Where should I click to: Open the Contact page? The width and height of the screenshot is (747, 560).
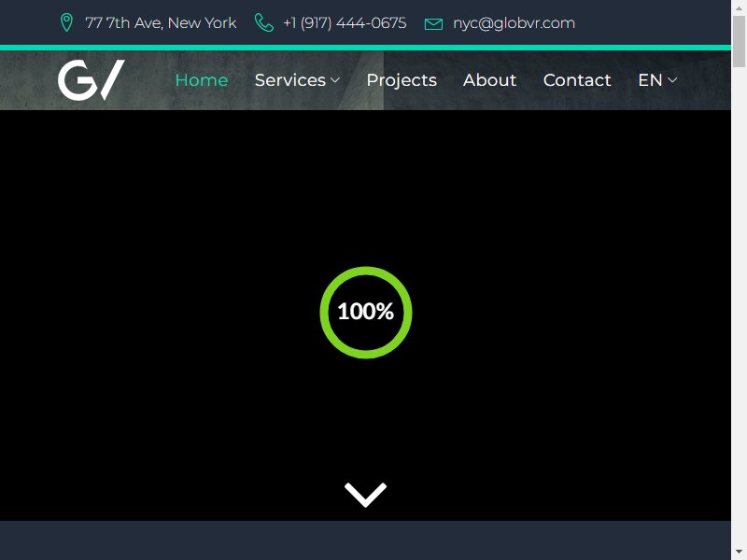[x=577, y=80]
